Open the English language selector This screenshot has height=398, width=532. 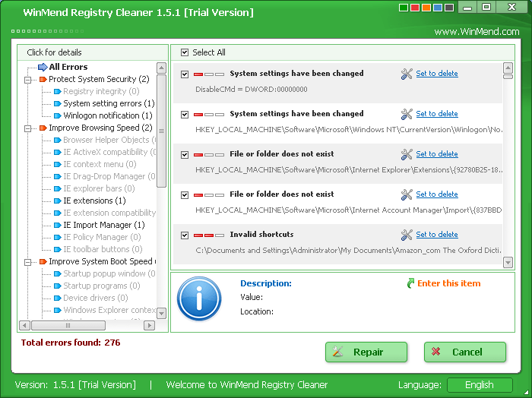pyautogui.click(x=480, y=385)
